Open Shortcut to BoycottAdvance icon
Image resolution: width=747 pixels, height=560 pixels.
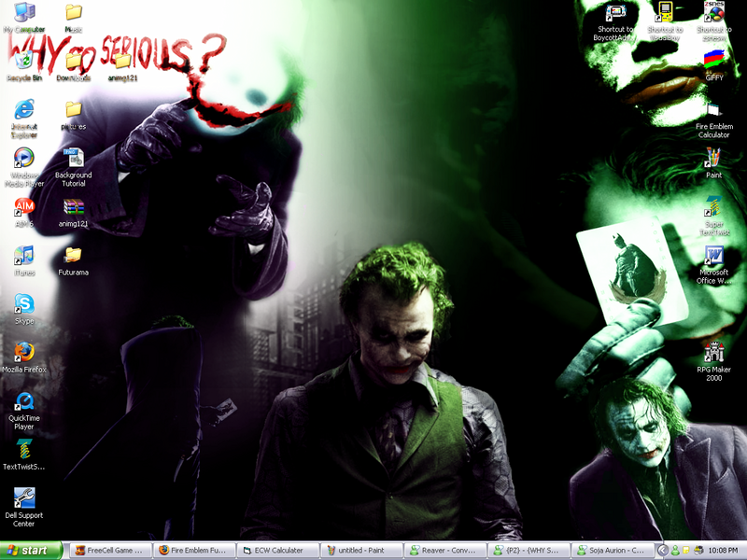[614, 13]
